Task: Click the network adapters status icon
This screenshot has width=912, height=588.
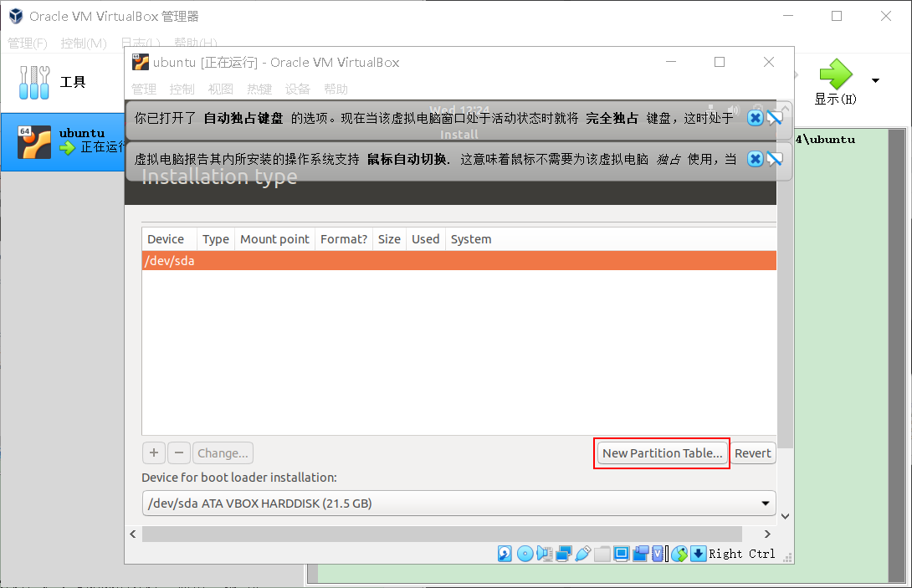Action: [x=564, y=554]
